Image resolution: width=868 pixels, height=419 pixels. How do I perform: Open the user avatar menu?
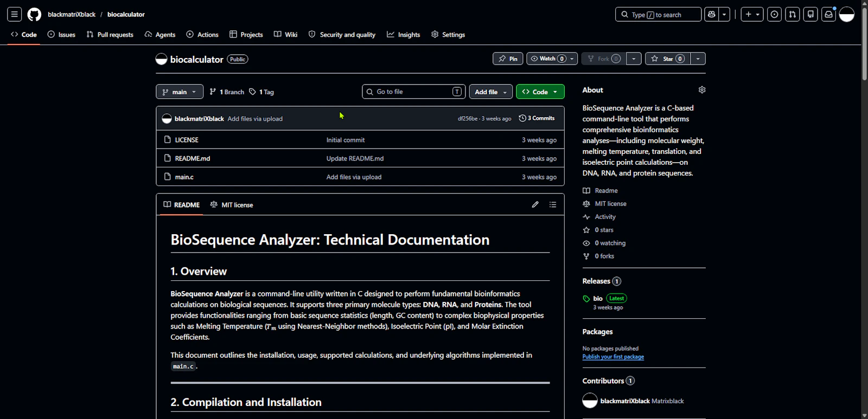click(x=847, y=15)
